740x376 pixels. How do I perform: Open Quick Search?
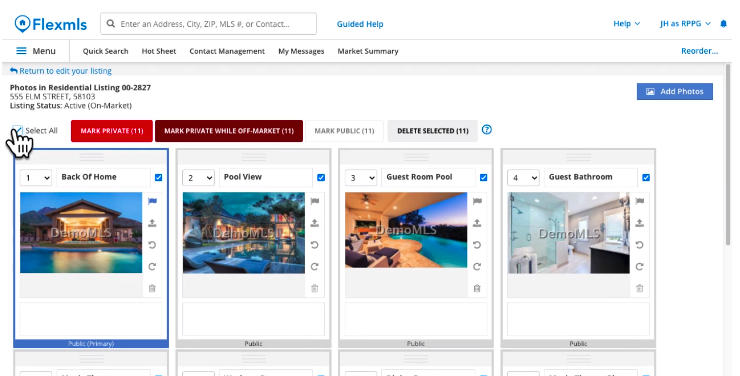pyautogui.click(x=105, y=51)
